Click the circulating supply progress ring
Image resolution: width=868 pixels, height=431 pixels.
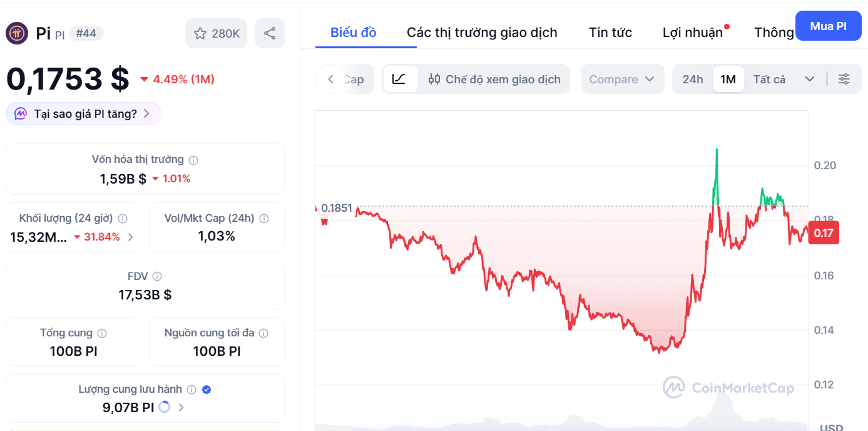tap(165, 407)
